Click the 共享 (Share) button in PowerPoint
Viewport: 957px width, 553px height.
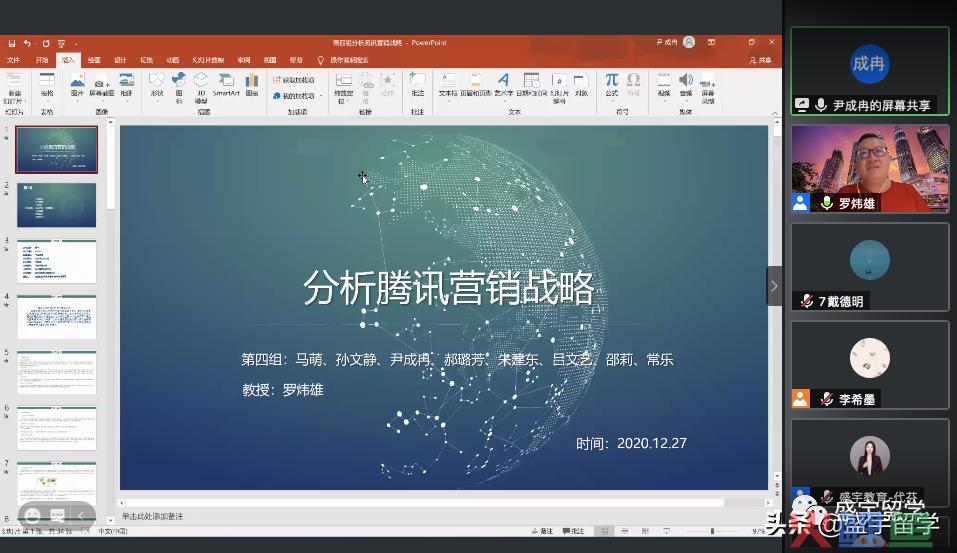(760, 60)
